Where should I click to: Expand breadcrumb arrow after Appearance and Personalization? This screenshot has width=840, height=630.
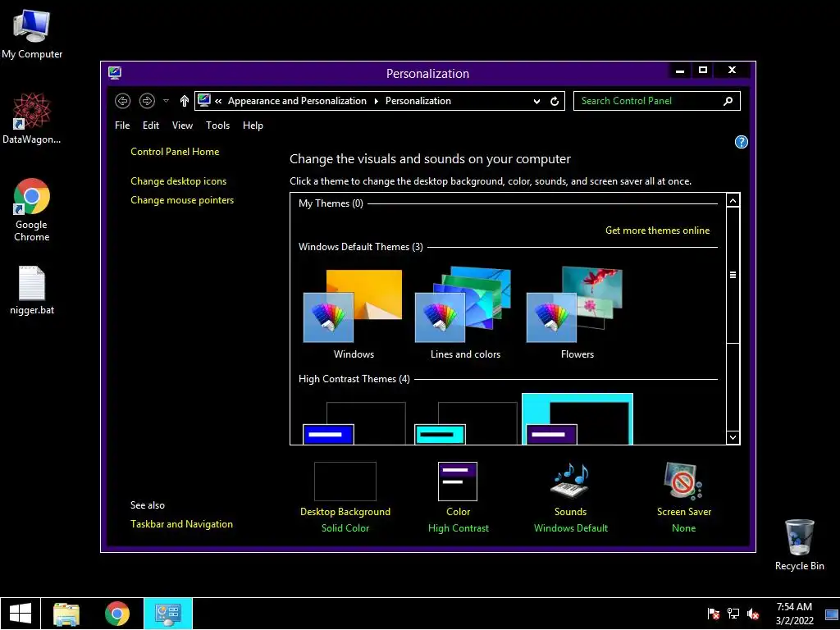(376, 101)
